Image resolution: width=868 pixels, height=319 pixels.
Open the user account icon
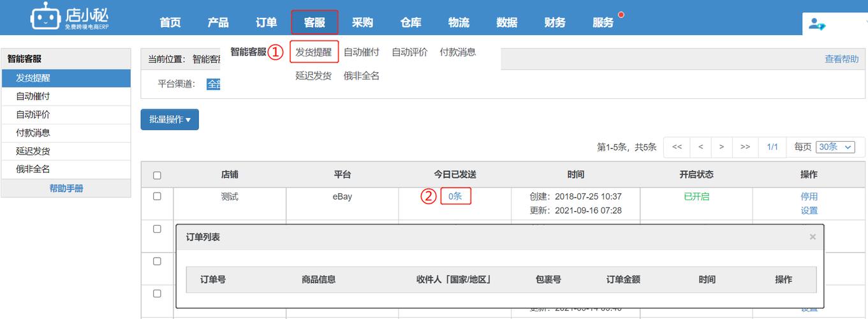click(816, 24)
